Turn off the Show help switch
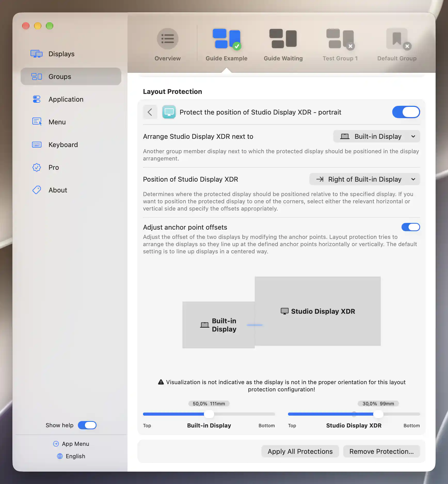 [x=87, y=425]
